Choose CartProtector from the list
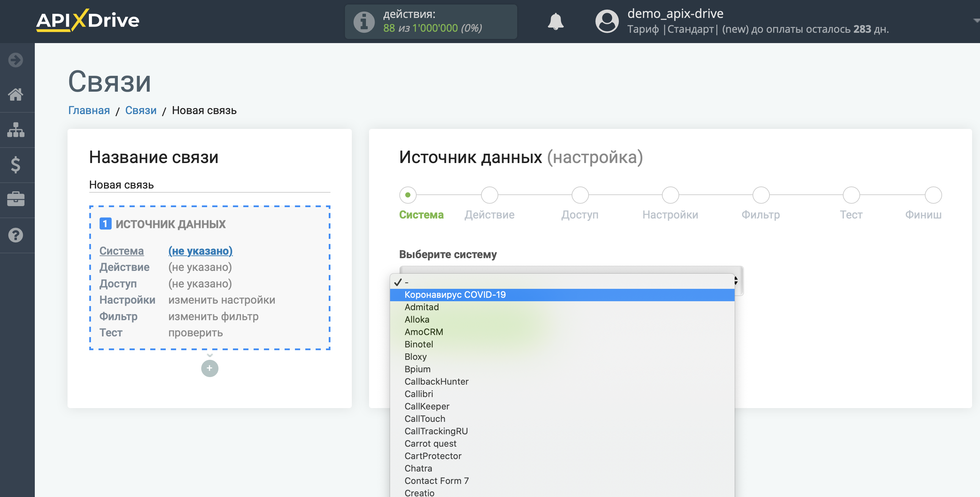This screenshot has height=497, width=980. click(x=562, y=456)
